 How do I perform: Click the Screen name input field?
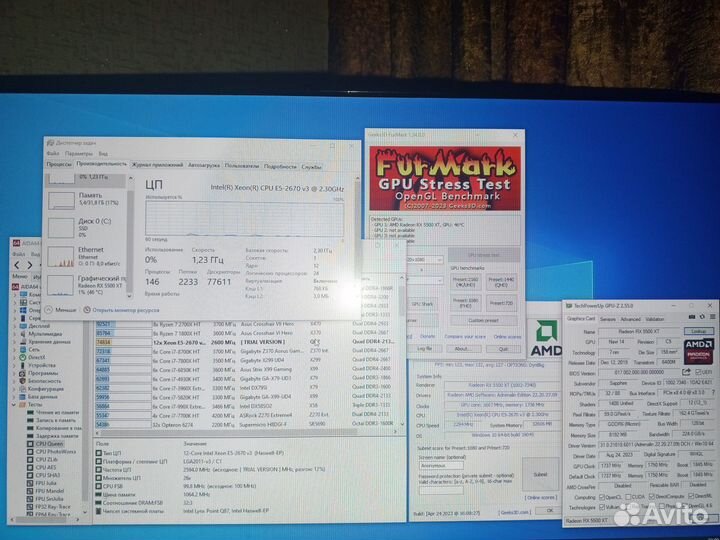coord(441,466)
